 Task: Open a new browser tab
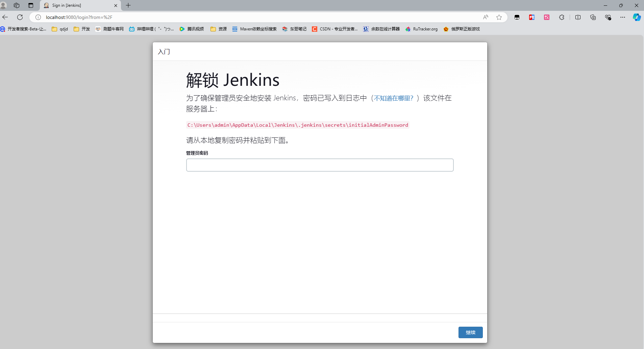[128, 5]
